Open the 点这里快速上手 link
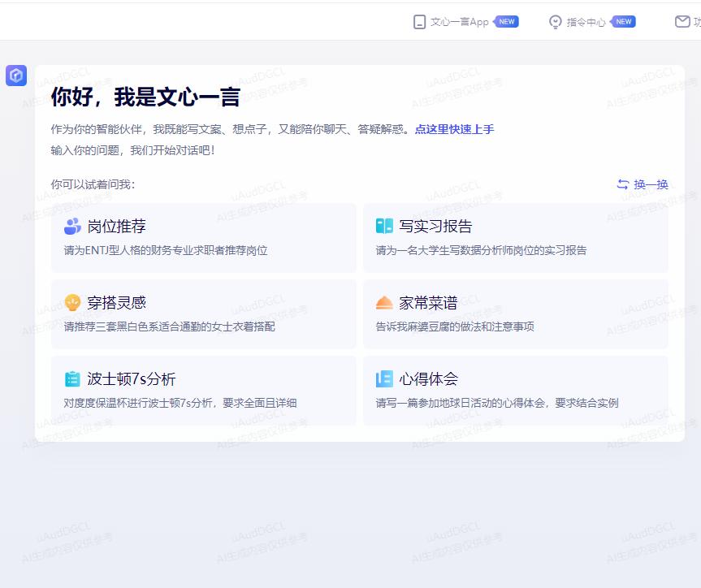The image size is (701, 588). (x=454, y=129)
